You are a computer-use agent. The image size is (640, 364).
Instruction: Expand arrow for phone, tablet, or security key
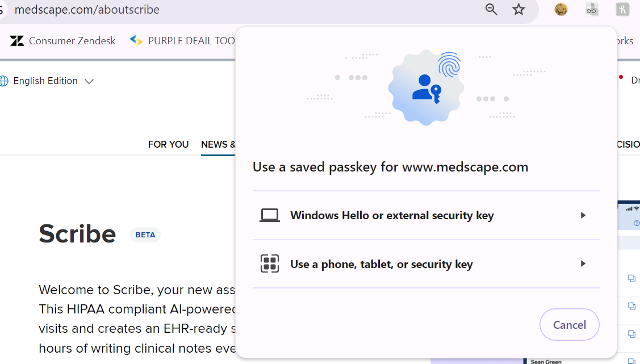(583, 263)
